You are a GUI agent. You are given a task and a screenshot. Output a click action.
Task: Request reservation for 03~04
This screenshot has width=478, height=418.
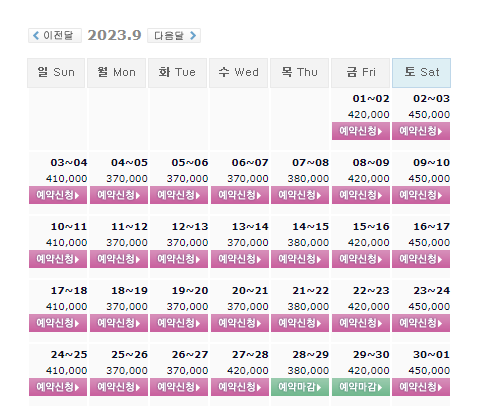[58, 195]
